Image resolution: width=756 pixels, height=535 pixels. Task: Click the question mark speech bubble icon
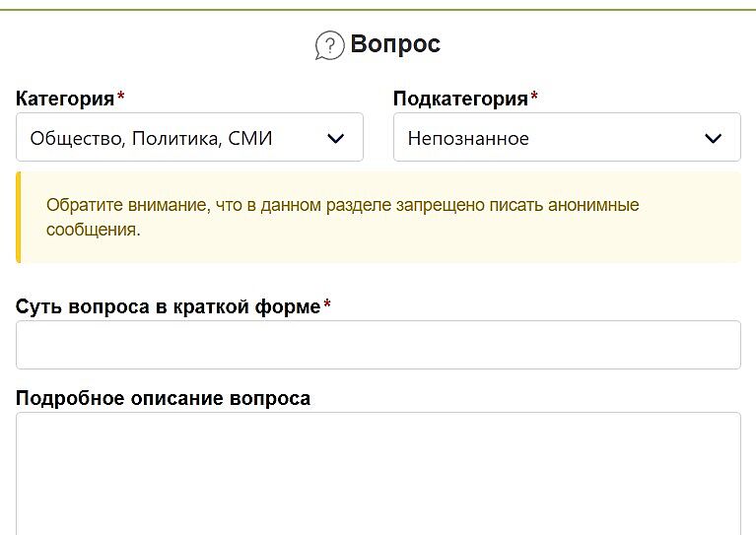[329, 45]
